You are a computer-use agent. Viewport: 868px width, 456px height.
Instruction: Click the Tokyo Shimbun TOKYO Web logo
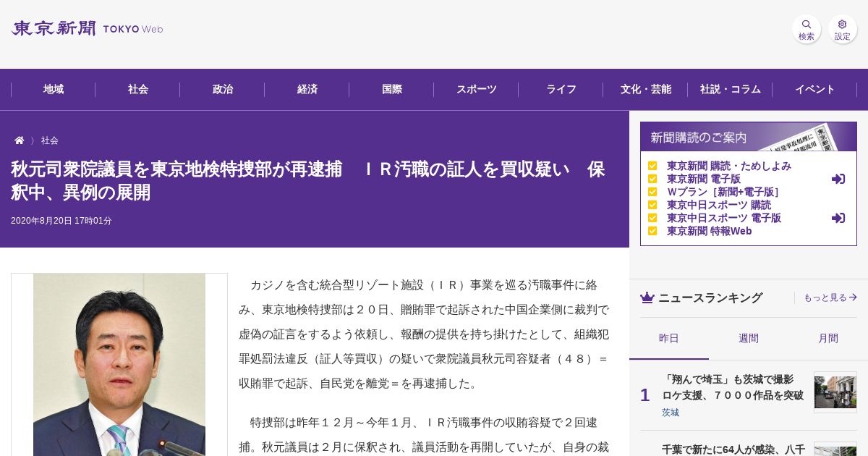(x=87, y=29)
